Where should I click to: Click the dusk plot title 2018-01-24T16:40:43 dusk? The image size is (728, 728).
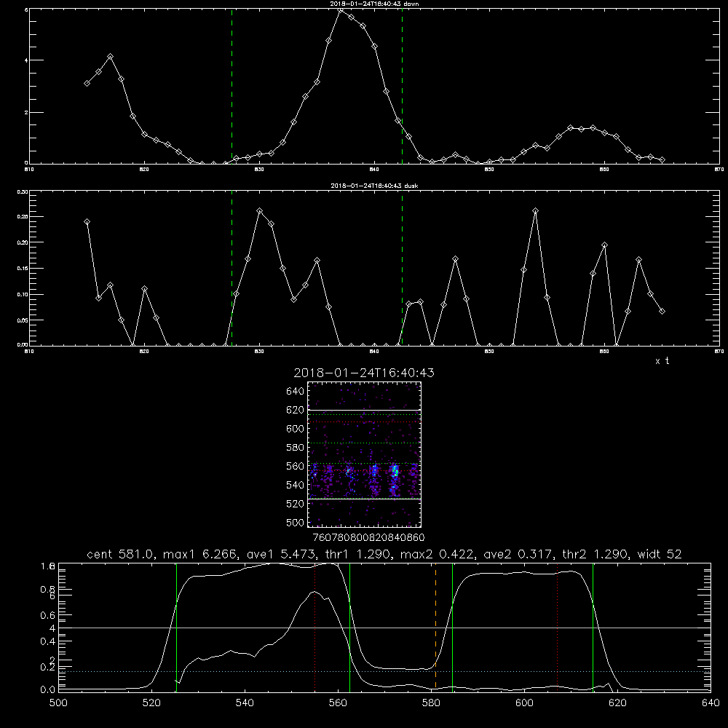(x=374, y=186)
